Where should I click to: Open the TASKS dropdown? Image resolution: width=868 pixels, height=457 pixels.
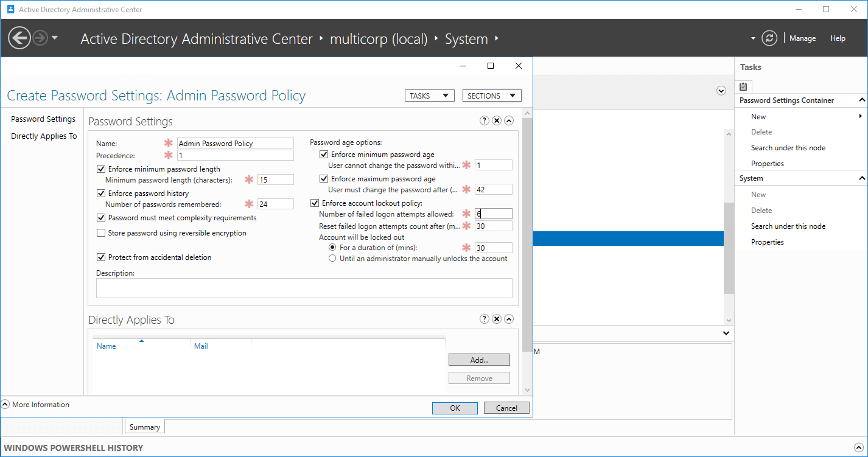coord(430,96)
